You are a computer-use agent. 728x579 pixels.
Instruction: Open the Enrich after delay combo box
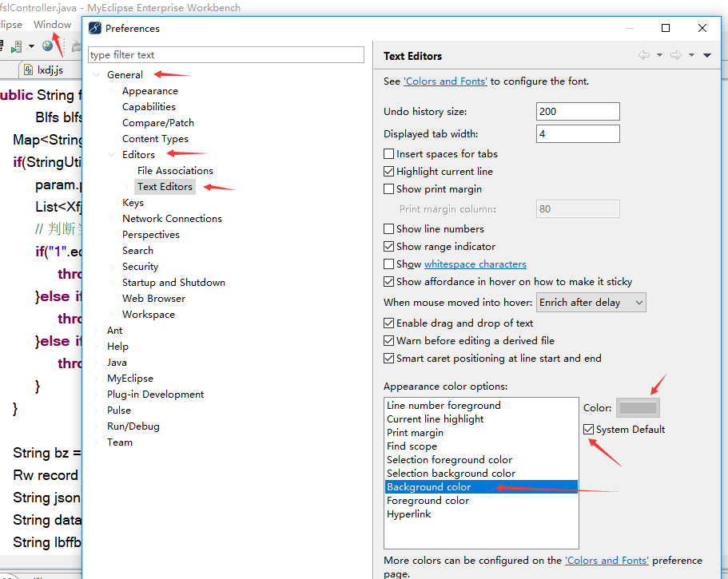tap(591, 303)
